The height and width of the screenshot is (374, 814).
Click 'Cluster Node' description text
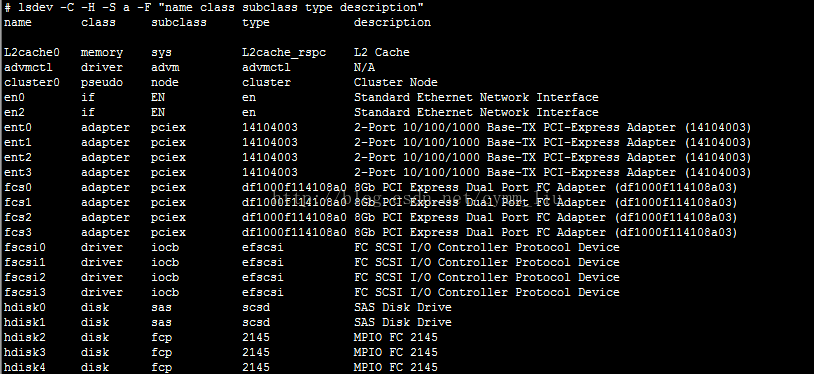pyautogui.click(x=396, y=83)
